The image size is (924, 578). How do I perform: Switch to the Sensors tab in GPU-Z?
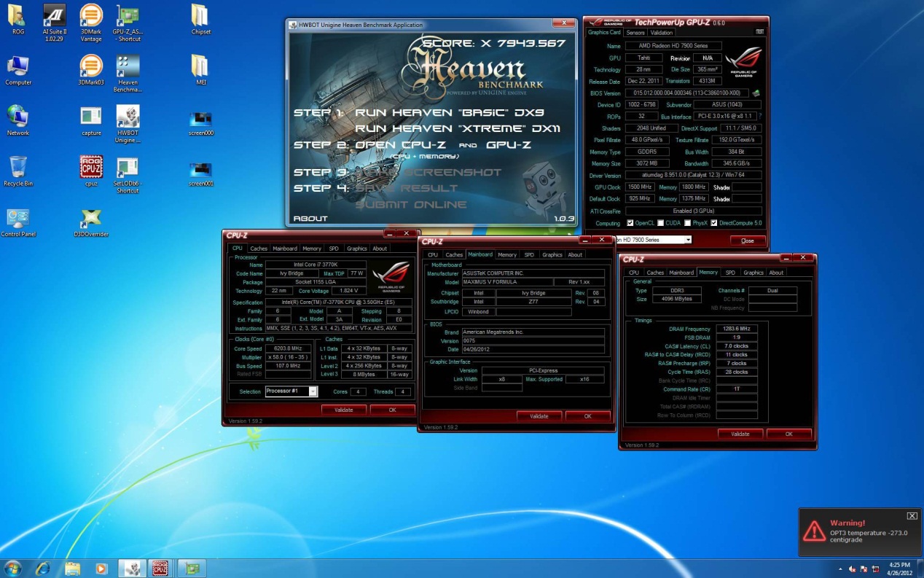coord(635,32)
